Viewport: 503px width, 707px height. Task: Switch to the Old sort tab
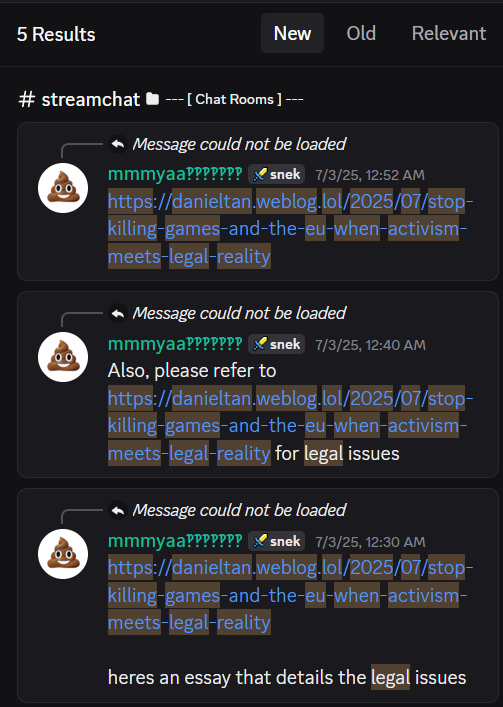tap(361, 33)
